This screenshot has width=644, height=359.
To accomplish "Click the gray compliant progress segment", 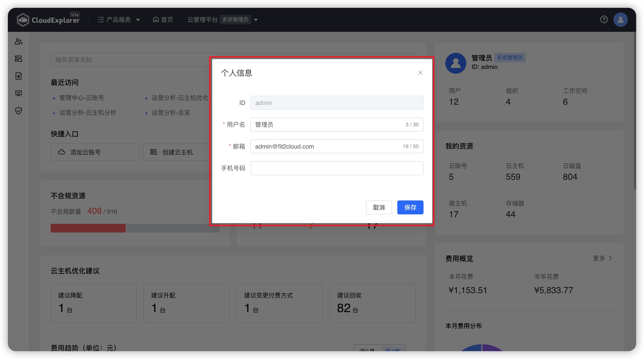I will point(172,228).
